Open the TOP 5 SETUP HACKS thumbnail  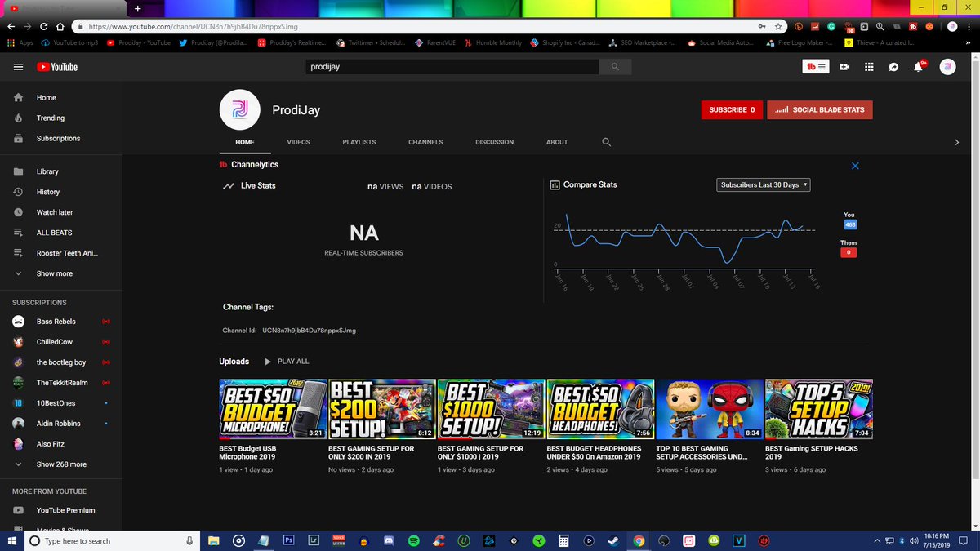[819, 409]
